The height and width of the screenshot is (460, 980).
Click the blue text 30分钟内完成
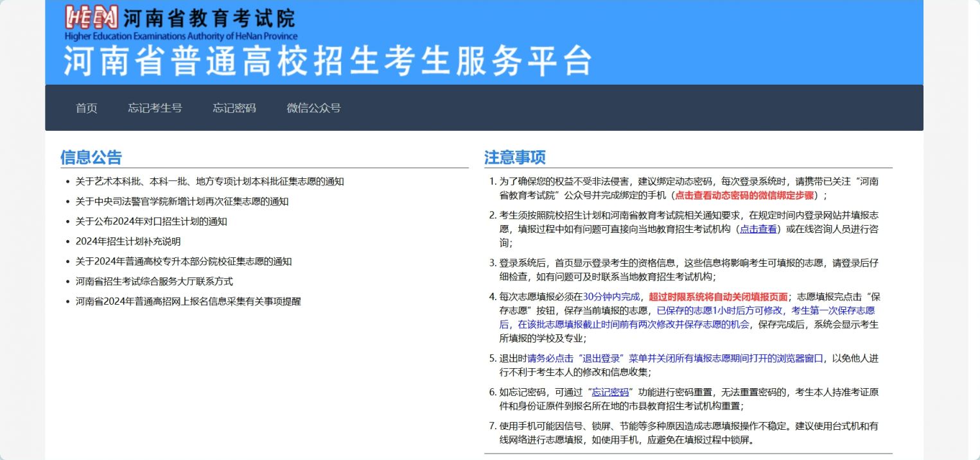611,296
